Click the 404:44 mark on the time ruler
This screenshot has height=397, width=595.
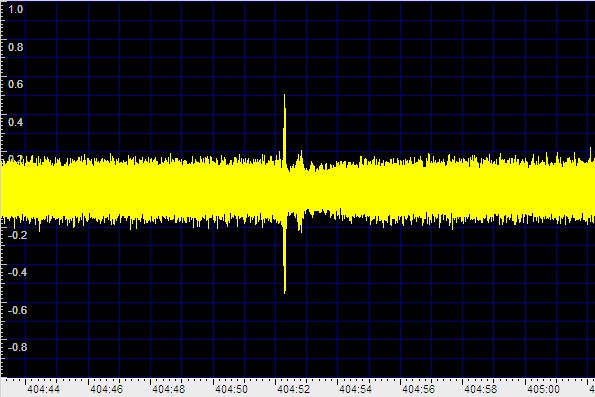(x=43, y=389)
